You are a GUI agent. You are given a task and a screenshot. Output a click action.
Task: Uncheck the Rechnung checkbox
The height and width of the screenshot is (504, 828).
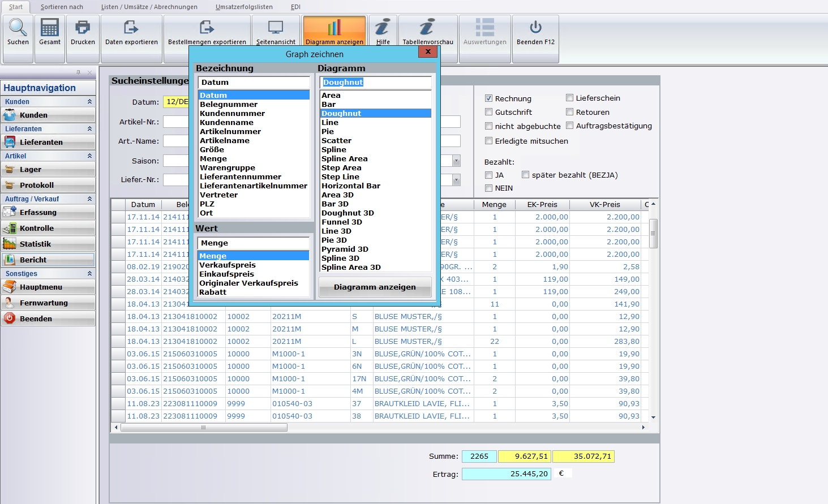click(489, 98)
